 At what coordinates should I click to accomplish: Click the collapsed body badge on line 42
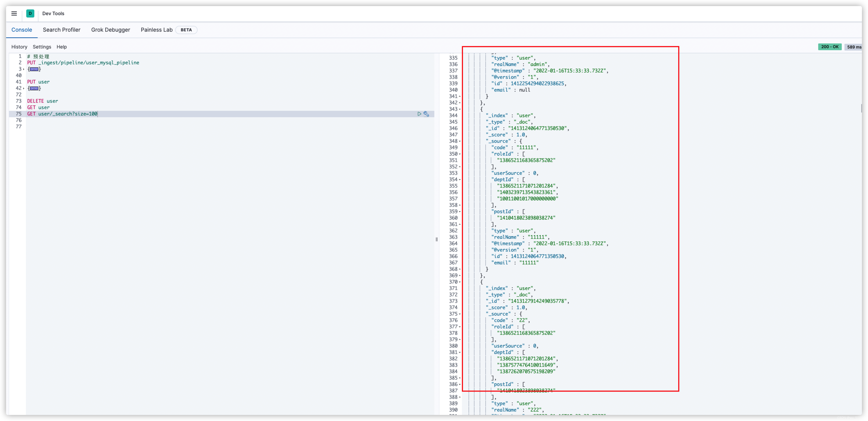(34, 88)
